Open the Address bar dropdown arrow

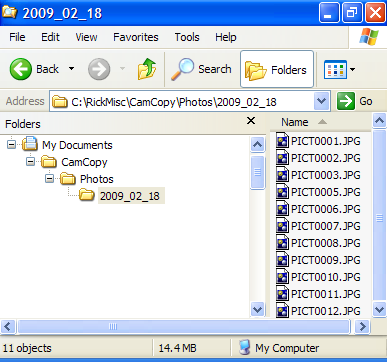tap(321, 101)
